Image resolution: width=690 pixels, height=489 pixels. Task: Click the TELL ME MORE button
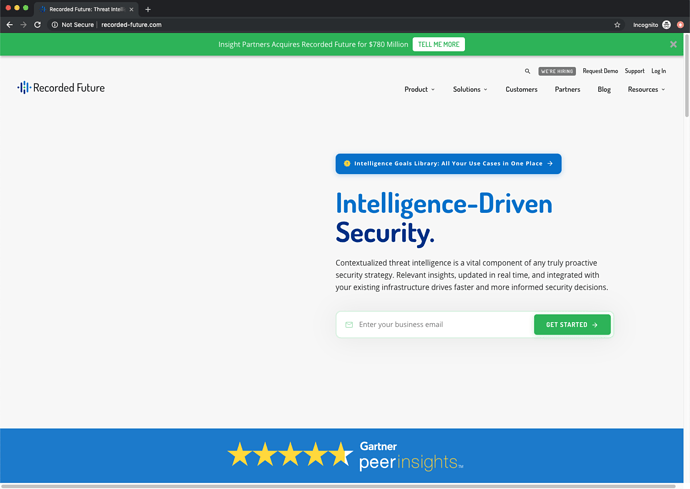click(x=438, y=44)
